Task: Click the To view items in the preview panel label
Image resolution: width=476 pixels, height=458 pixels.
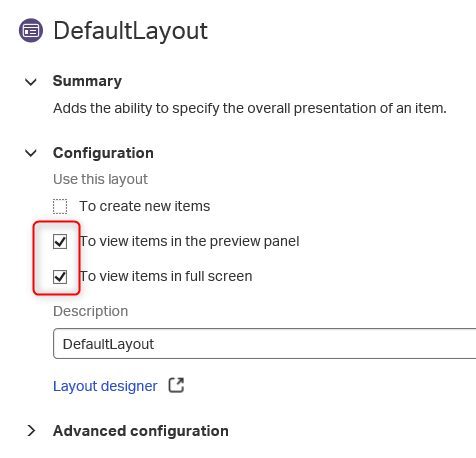Action: [x=189, y=241]
